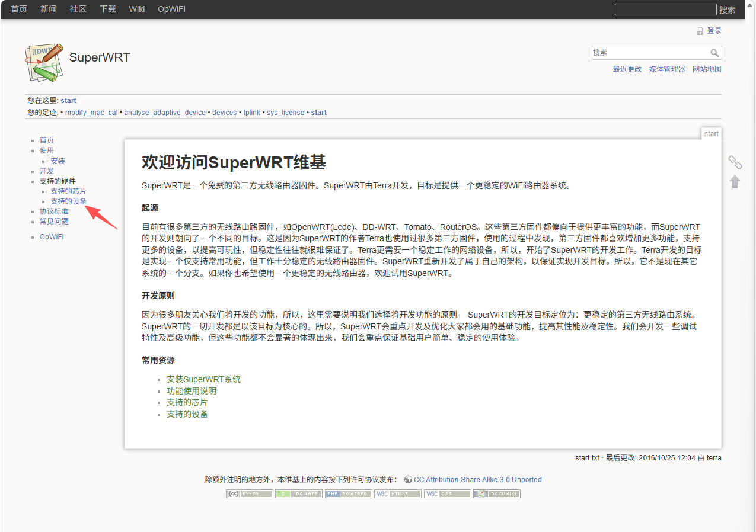Focus the search field in the top bar
Screen dimensions: 756x532
666,9
